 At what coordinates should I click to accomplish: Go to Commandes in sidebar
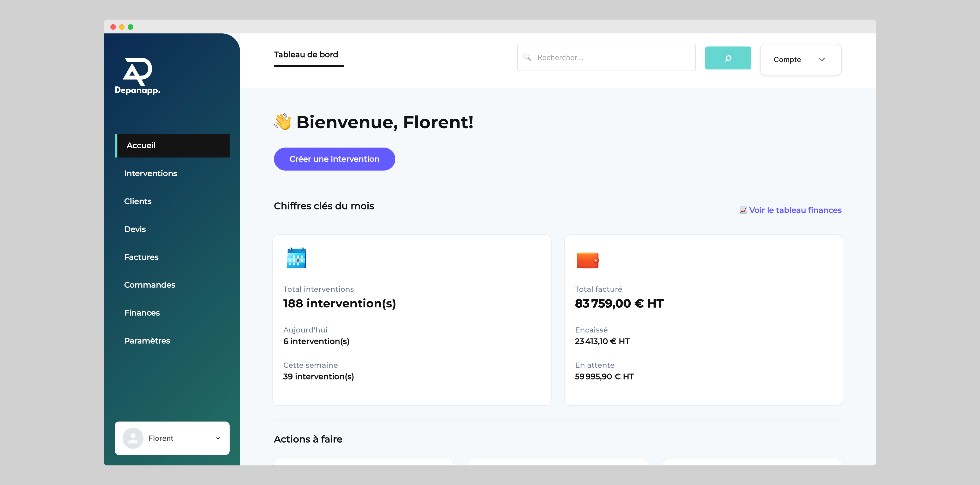pyautogui.click(x=150, y=285)
